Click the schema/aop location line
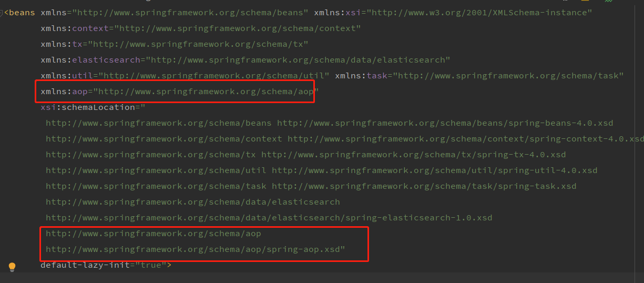 pyautogui.click(x=154, y=234)
